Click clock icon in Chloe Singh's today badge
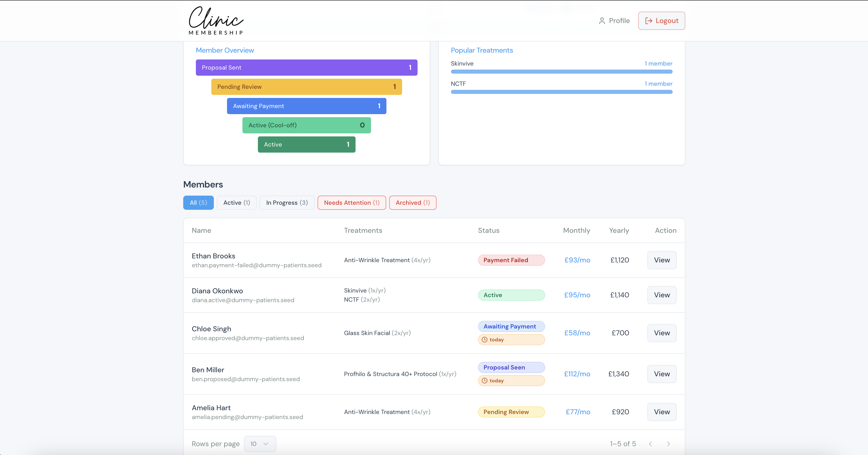Screen dimensions: 868x455 pos(485,340)
